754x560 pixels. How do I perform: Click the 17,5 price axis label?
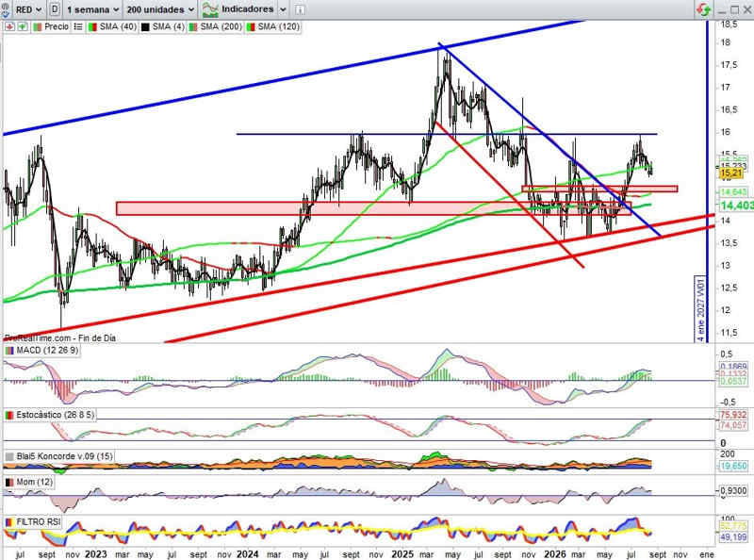click(x=729, y=65)
